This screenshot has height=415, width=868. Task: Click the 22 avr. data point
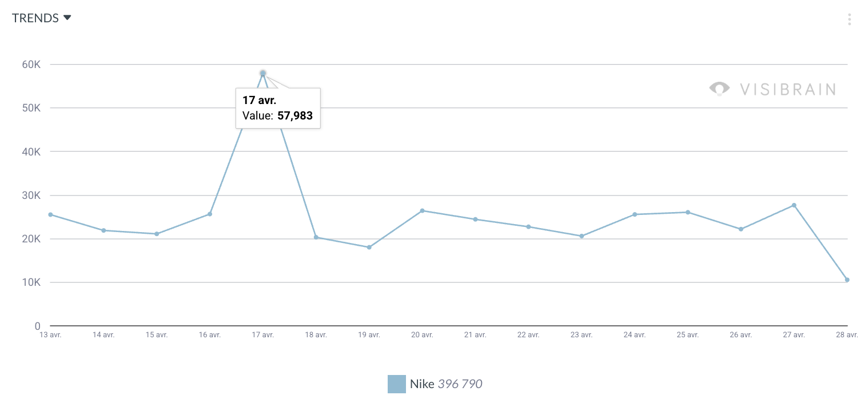tap(528, 226)
